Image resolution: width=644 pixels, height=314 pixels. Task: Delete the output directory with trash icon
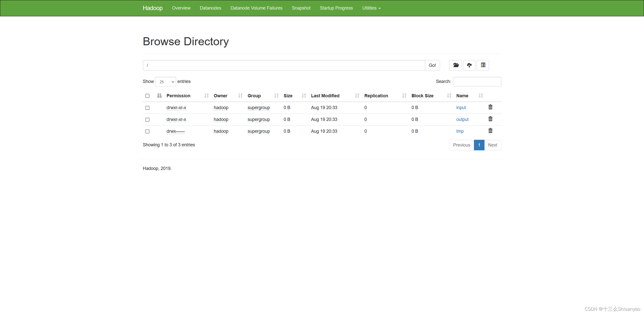click(490, 119)
